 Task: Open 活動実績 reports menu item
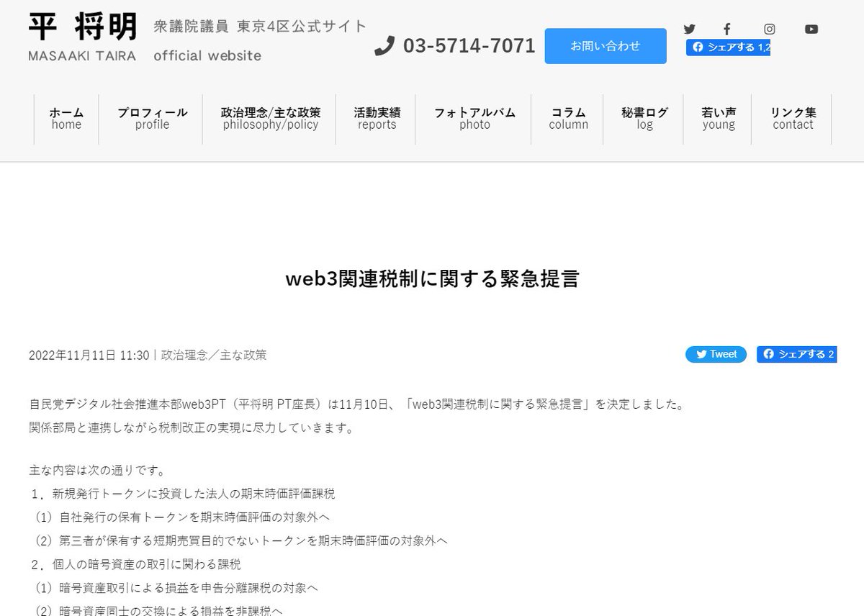pyautogui.click(x=377, y=119)
